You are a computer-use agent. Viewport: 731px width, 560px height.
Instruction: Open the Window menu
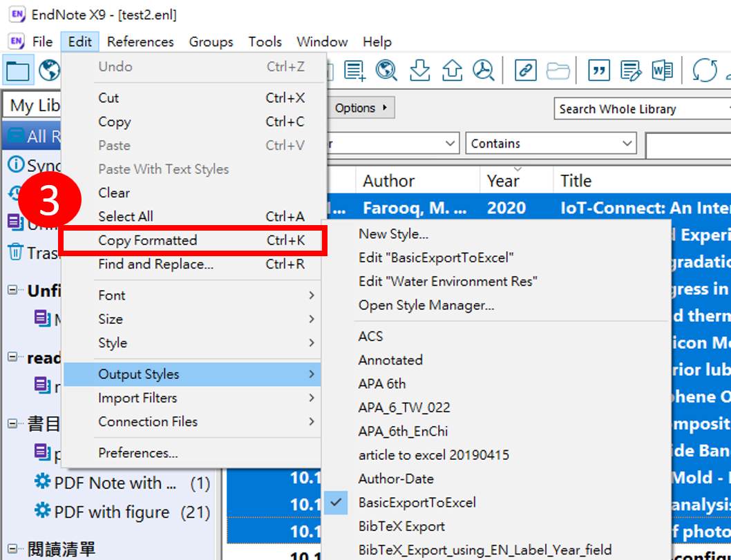point(322,42)
